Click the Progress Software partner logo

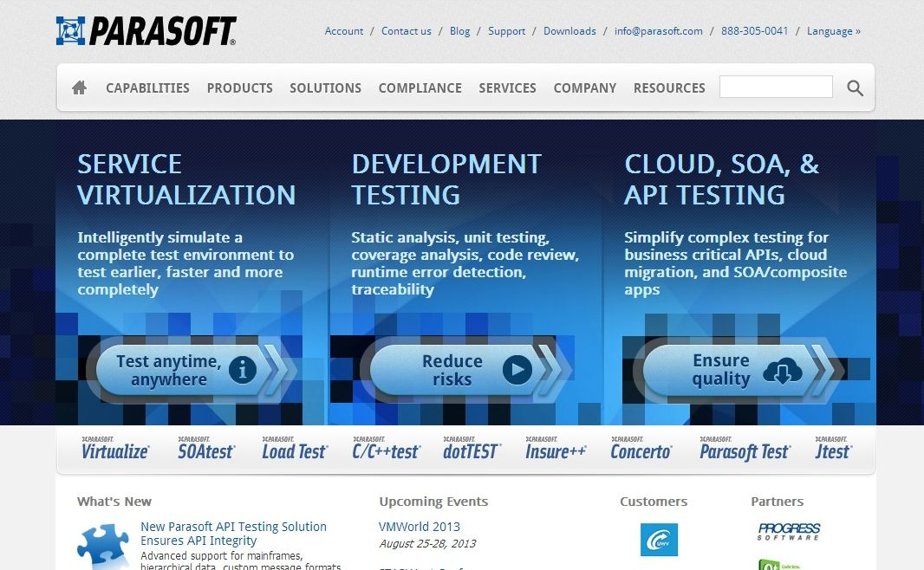click(x=787, y=531)
